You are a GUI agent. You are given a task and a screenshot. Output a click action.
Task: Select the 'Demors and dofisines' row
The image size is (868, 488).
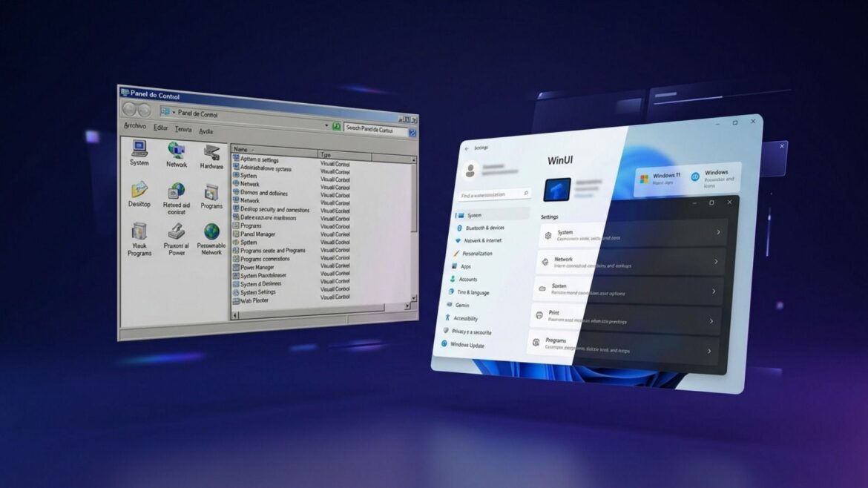point(260,193)
